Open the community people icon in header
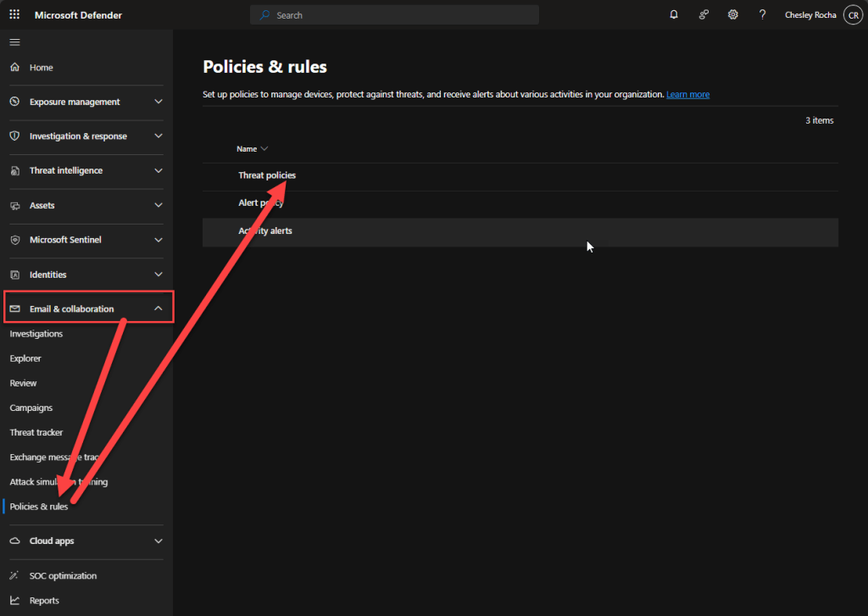This screenshot has height=616, width=868. click(704, 15)
